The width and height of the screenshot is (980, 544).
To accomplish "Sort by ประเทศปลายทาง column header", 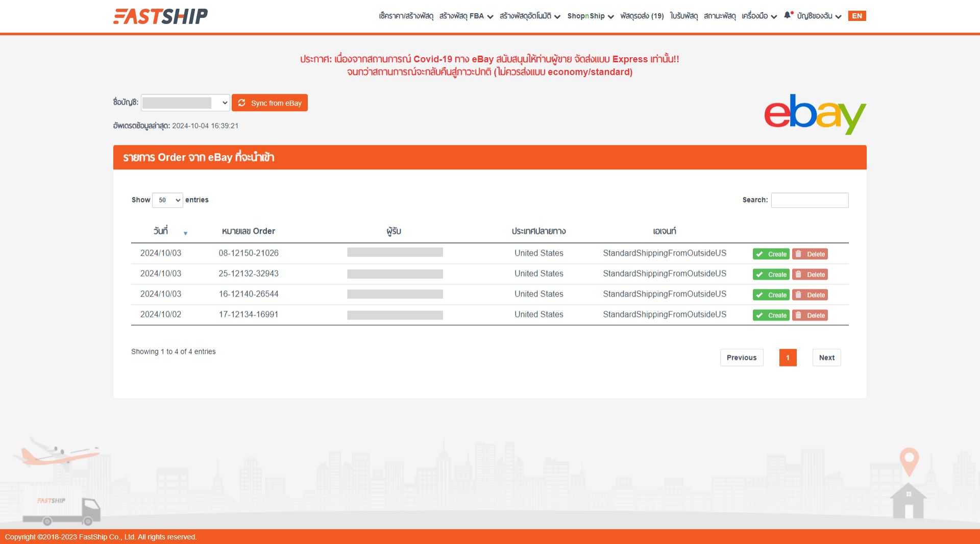I will tap(538, 231).
